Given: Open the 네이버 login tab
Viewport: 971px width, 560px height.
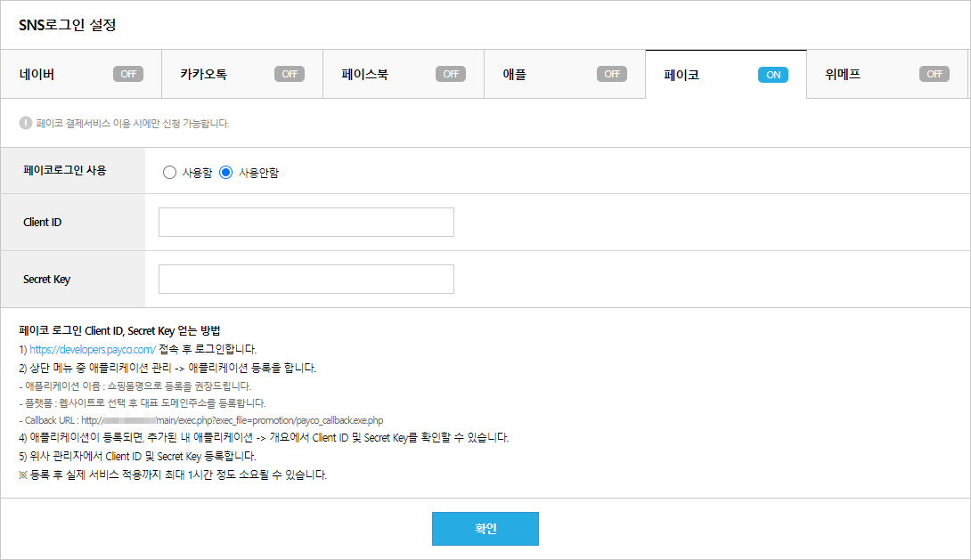Looking at the screenshot, I should click(x=37, y=75).
